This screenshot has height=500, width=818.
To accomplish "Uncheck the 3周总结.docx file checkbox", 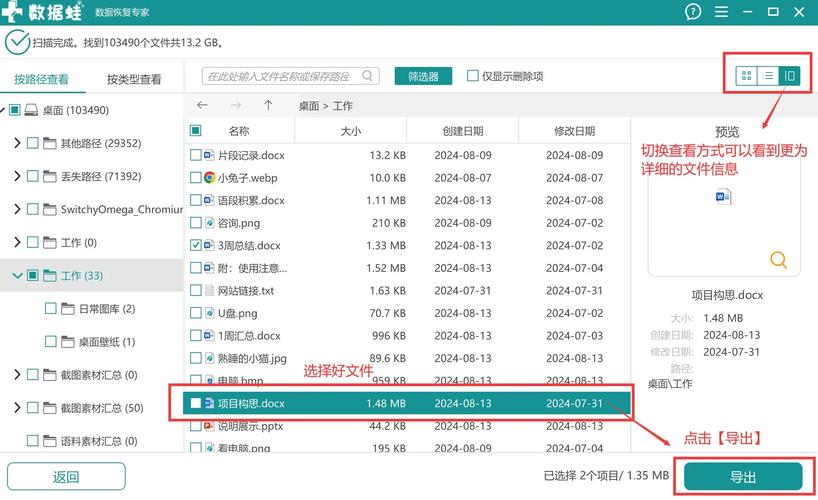I will [x=196, y=245].
